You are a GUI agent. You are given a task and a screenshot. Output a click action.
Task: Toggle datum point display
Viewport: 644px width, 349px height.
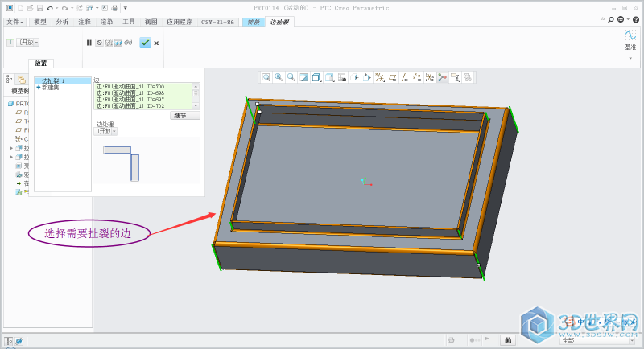pos(417,77)
